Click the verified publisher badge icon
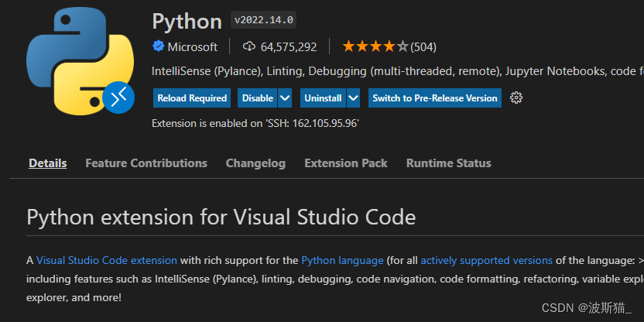The image size is (644, 322). tap(158, 46)
